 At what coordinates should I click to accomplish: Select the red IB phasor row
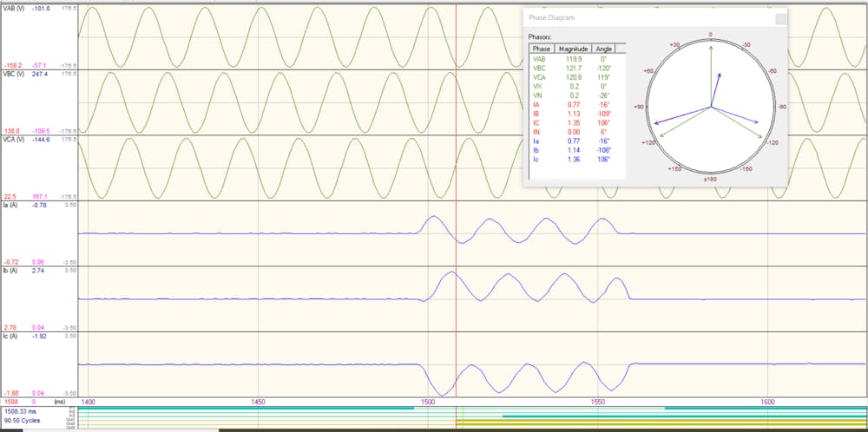pos(577,114)
